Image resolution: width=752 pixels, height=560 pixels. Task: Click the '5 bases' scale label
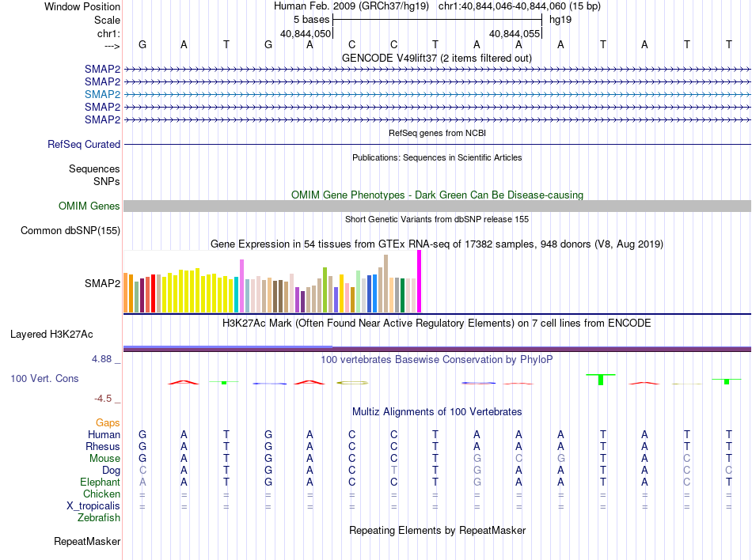(x=312, y=20)
